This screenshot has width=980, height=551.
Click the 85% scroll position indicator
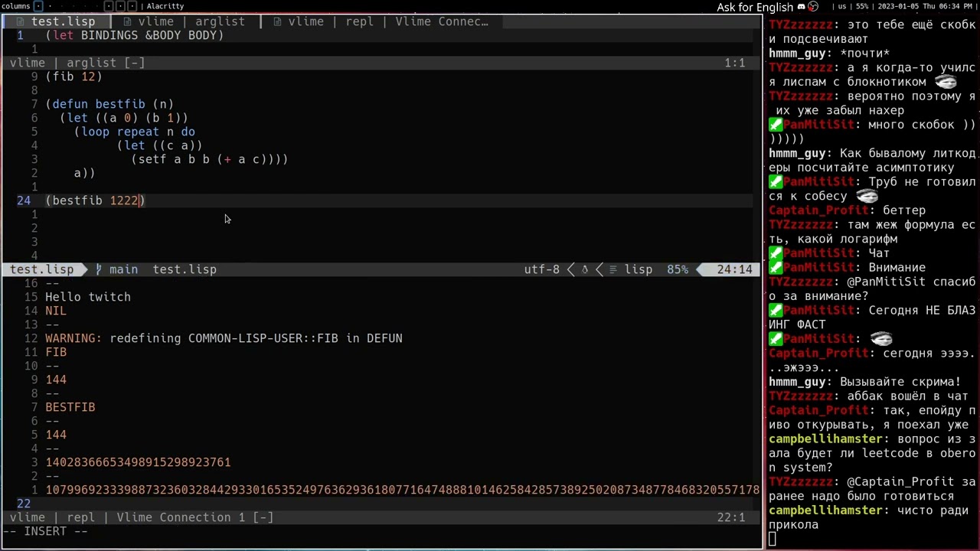[x=677, y=269]
